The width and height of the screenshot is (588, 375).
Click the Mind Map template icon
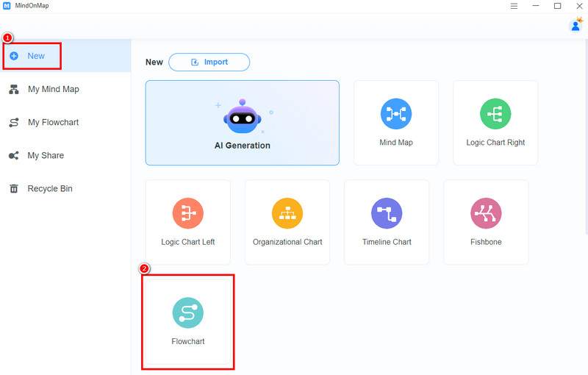point(395,113)
